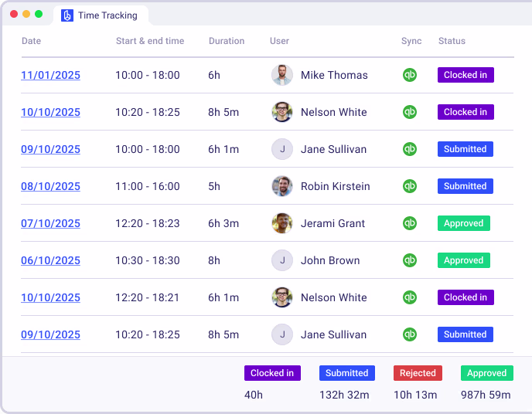Click the green maximize window button
The width and height of the screenshot is (532, 414).
[x=39, y=14]
